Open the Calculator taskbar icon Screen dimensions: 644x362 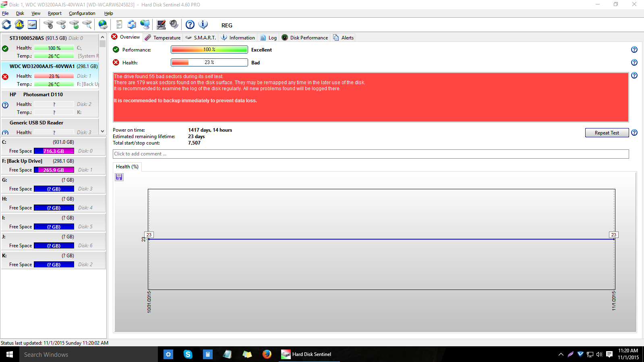click(207, 354)
